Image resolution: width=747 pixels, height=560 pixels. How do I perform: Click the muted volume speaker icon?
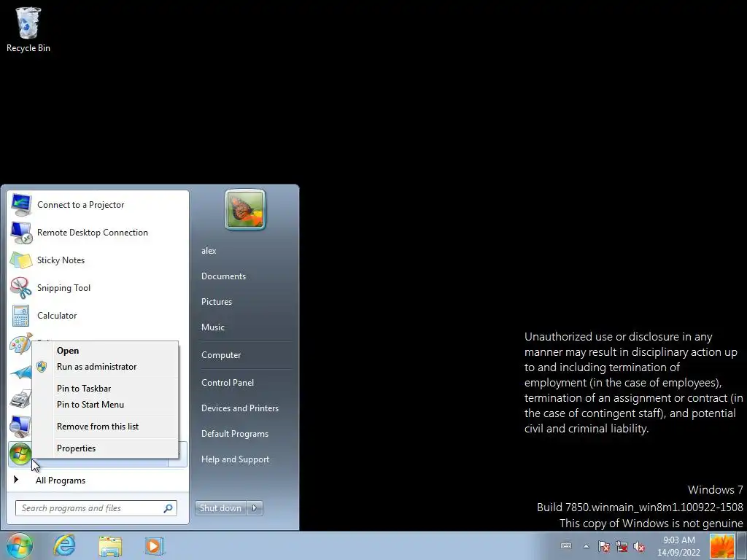[x=639, y=546]
